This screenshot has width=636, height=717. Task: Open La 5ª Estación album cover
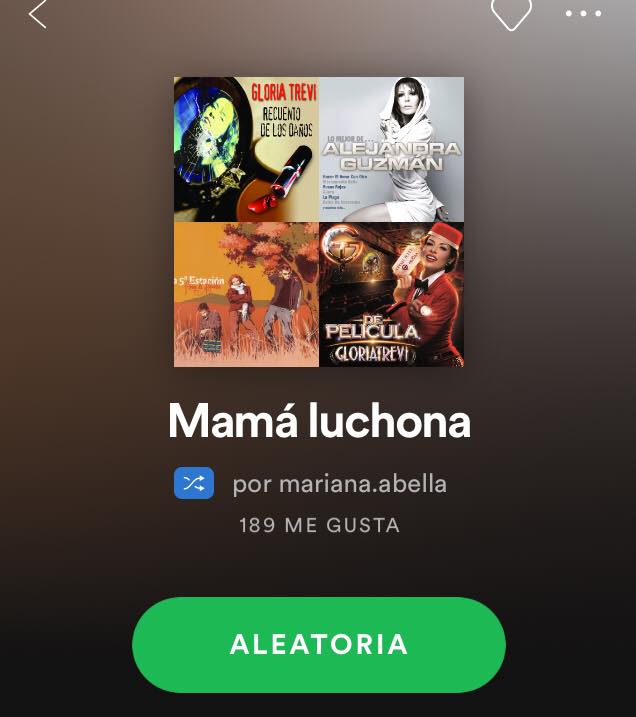pos(246,294)
